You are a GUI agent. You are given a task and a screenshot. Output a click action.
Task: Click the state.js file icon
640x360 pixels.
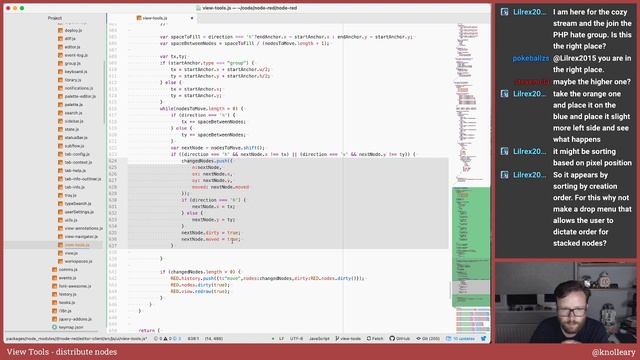pyautogui.click(x=60, y=129)
